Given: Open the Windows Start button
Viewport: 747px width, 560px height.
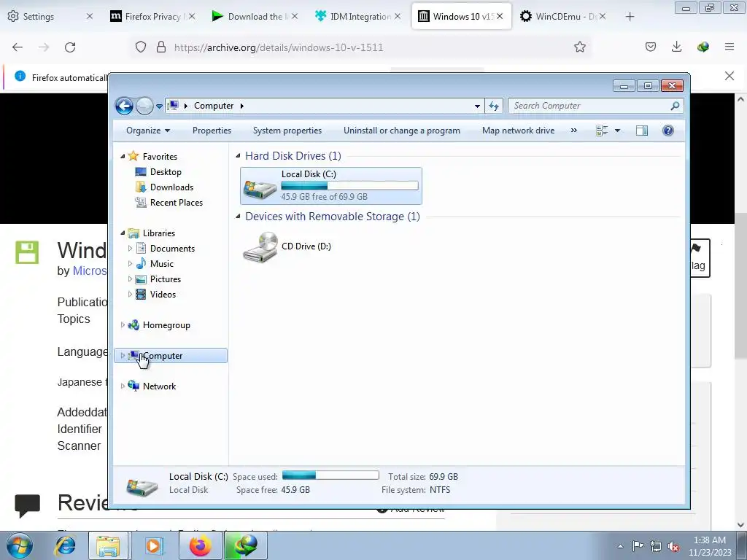Looking at the screenshot, I should [x=19, y=545].
